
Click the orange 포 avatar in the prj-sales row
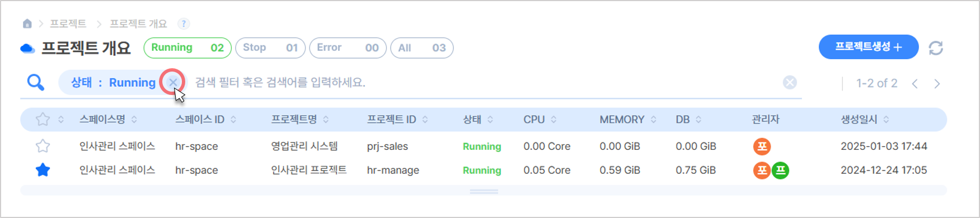(762, 146)
